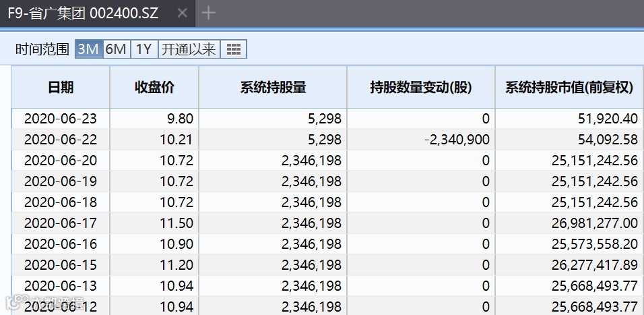Click market value 54,092.58

608,140
